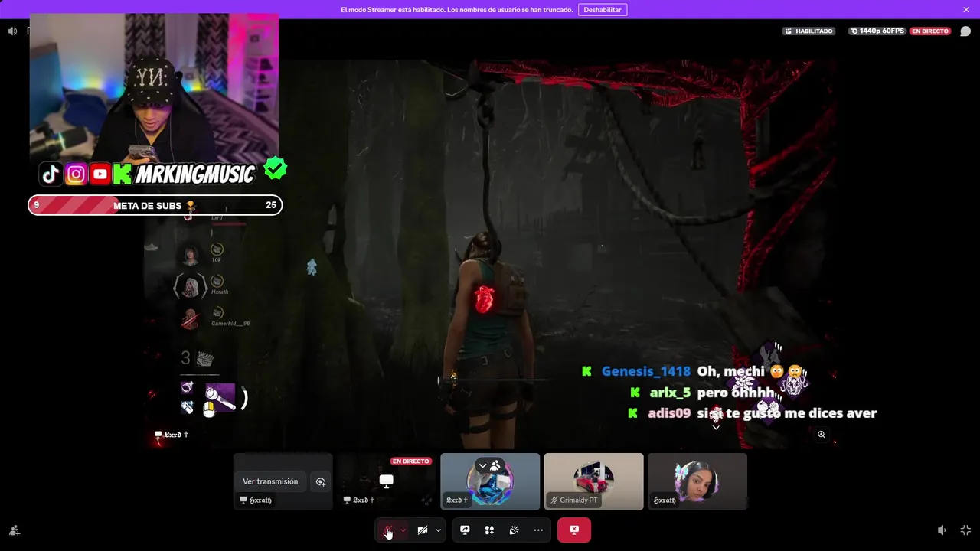Exit fullscreen with collapse arrows icon
Image resolution: width=980 pixels, height=551 pixels.
coord(965,530)
